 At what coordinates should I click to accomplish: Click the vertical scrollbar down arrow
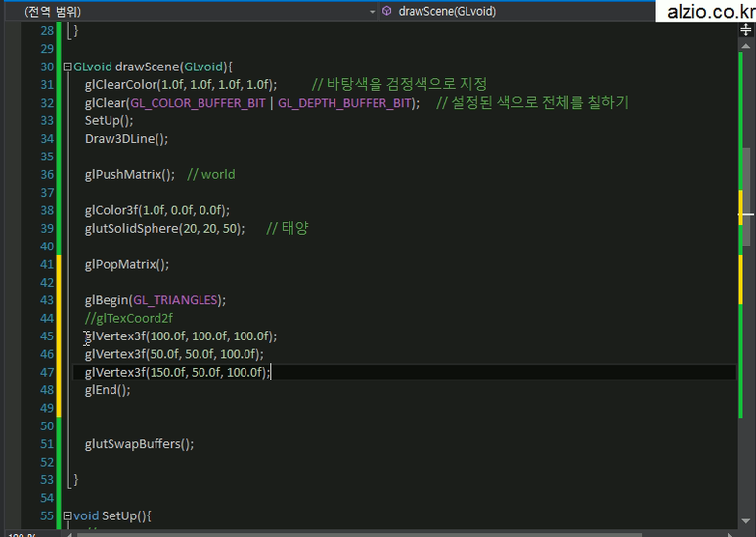746,521
